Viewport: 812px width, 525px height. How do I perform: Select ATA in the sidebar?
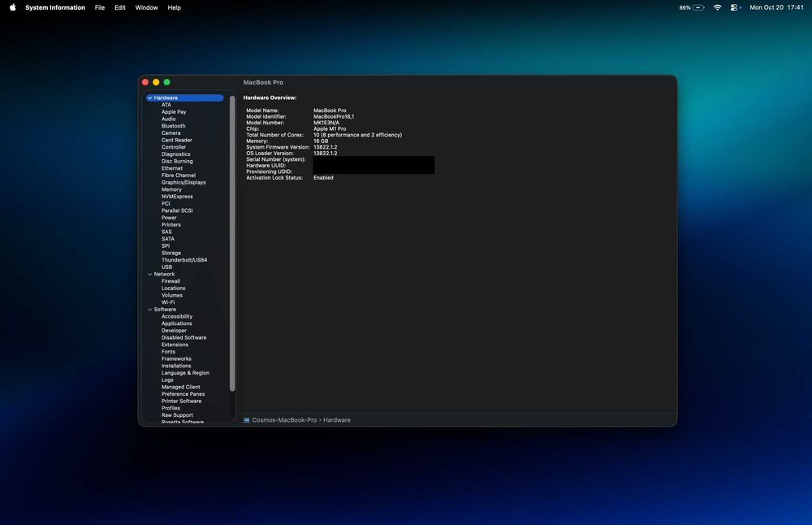click(166, 105)
